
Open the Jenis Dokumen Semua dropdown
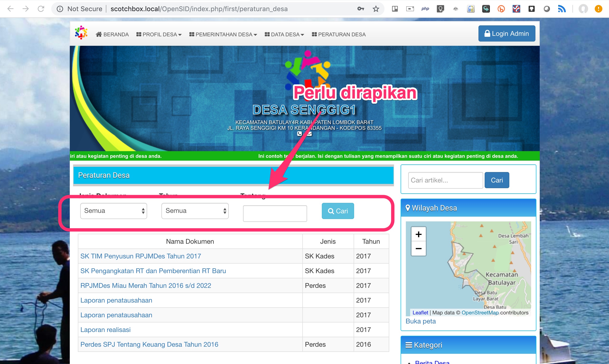coord(113,211)
